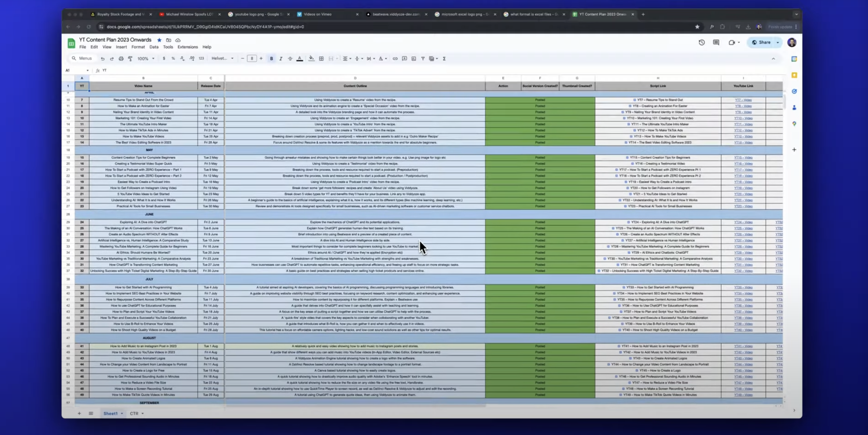The width and height of the screenshot is (868, 435).
Task: Open the name box A1 dropdown
Action: pos(87,71)
